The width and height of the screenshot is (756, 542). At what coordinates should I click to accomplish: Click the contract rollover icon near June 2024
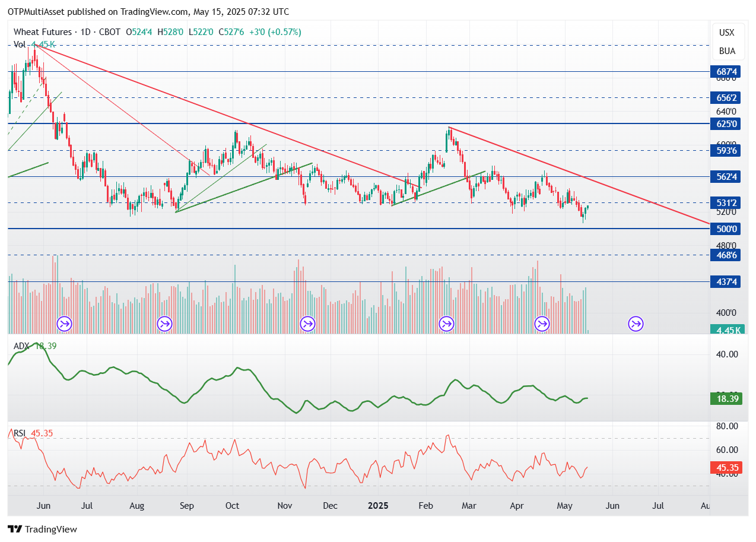point(64,324)
